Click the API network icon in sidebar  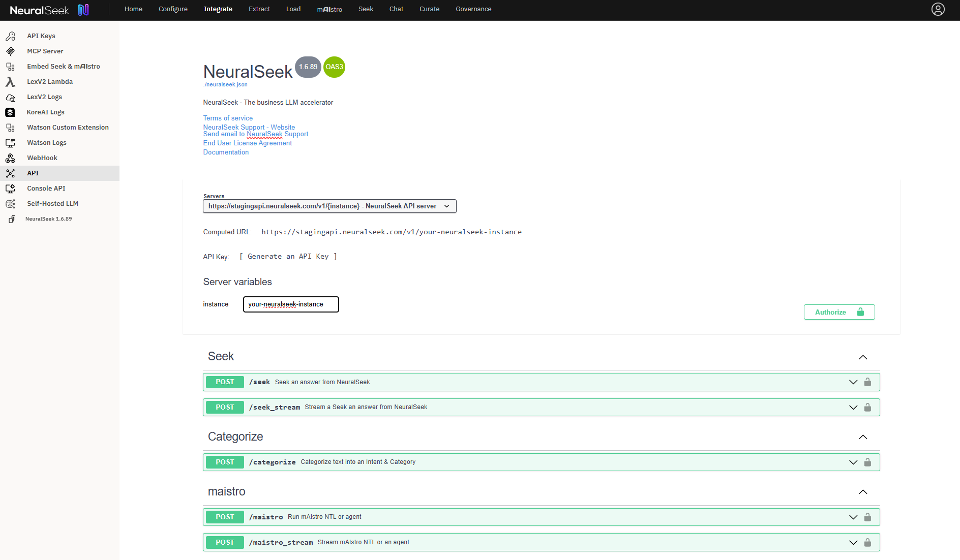coord(10,173)
